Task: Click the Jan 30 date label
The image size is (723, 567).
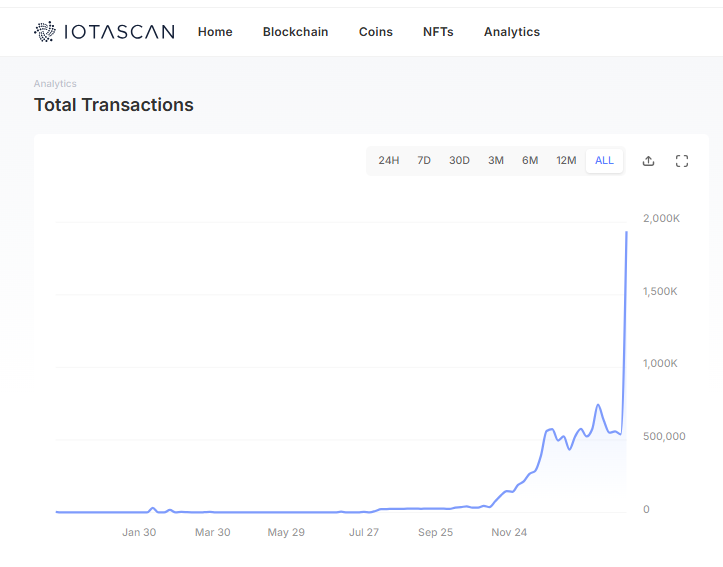Action: click(139, 532)
